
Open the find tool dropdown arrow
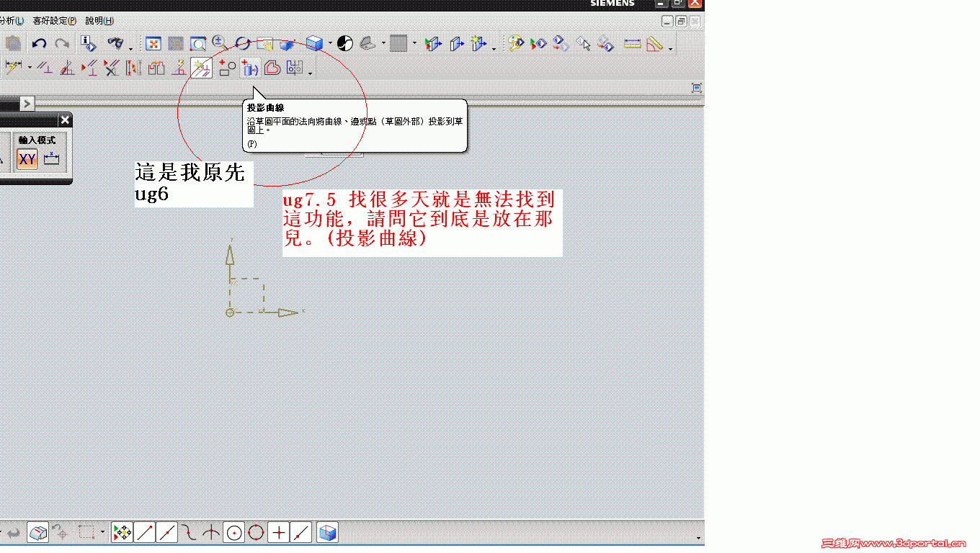130,48
